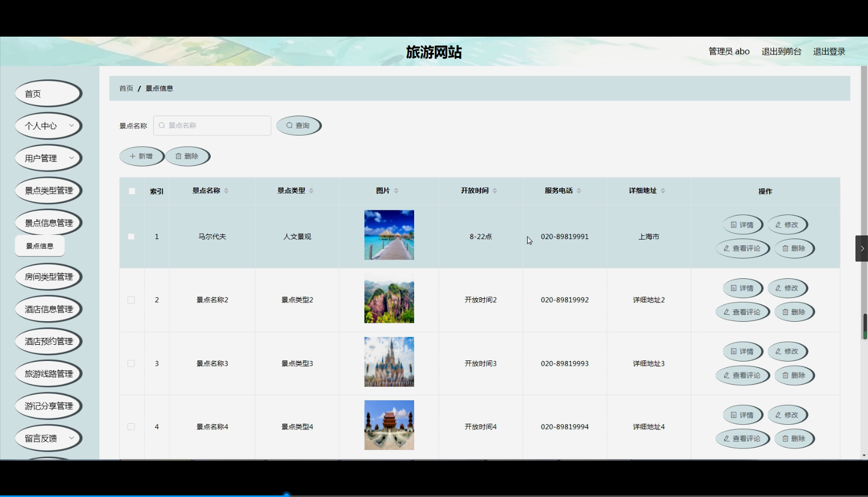Viewport: 868px width, 497px height.
Task: Click the plus icon on the 新增 button
Action: pyautogui.click(x=133, y=156)
